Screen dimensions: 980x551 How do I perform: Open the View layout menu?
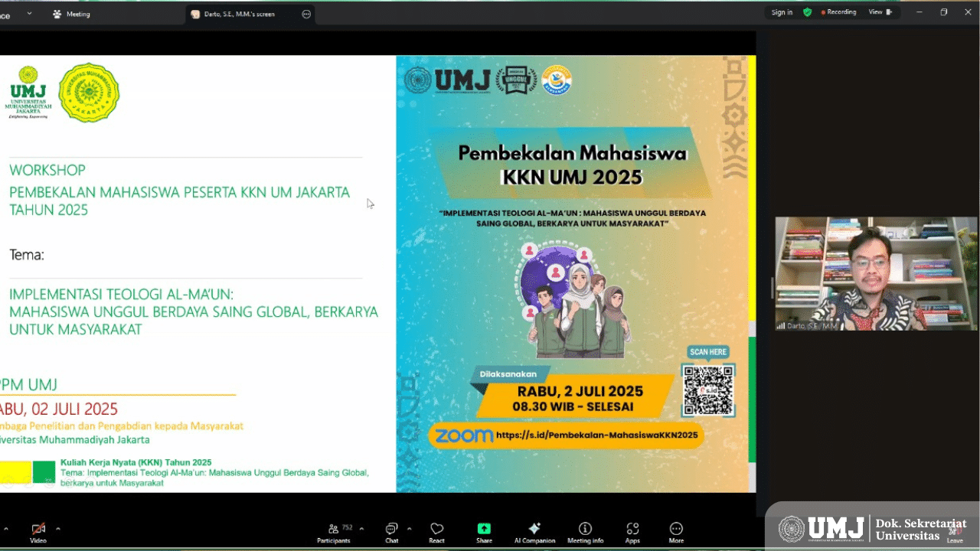(880, 12)
